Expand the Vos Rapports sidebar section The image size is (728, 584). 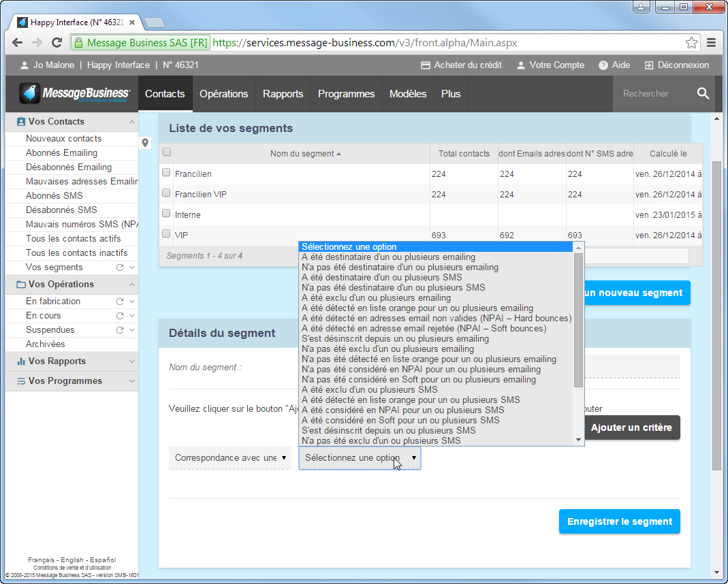(x=131, y=361)
